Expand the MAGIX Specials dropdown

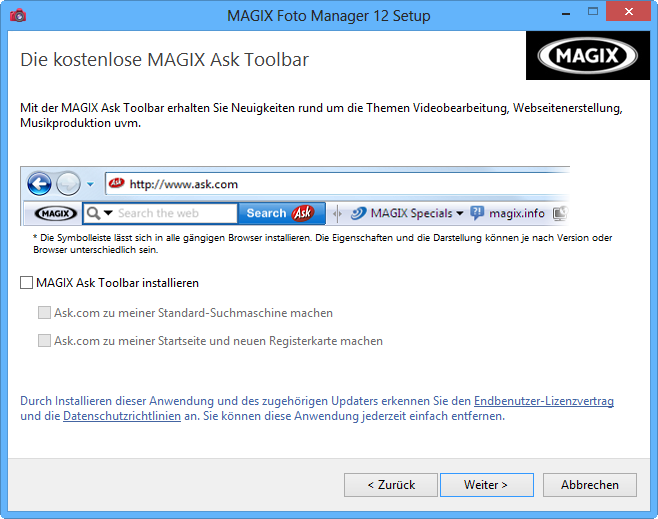(460, 213)
